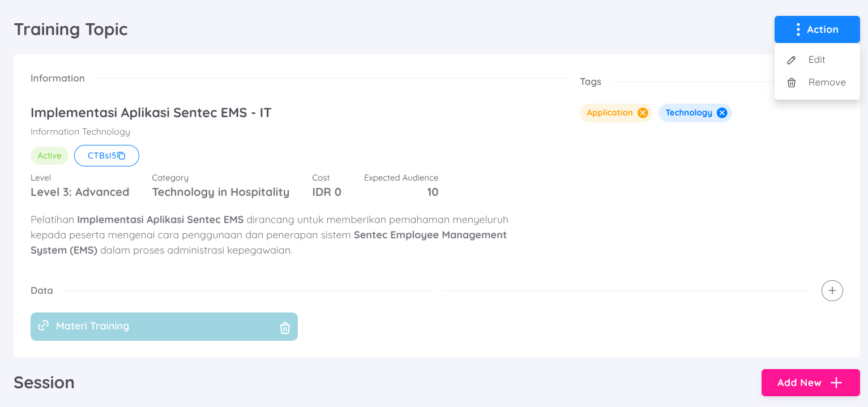Click the three-dot icon on Action button
This screenshot has width=868, height=407.
tap(798, 29)
